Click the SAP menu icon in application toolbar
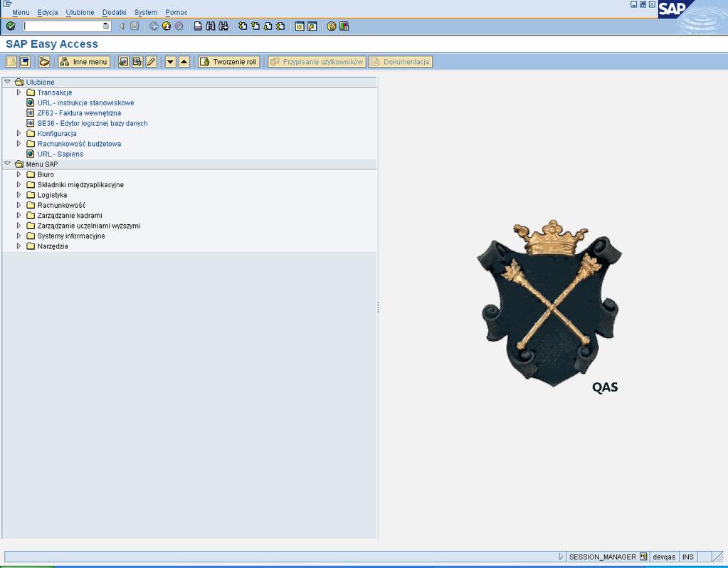The height and width of the screenshot is (568, 728). pyautogui.click(x=25, y=62)
